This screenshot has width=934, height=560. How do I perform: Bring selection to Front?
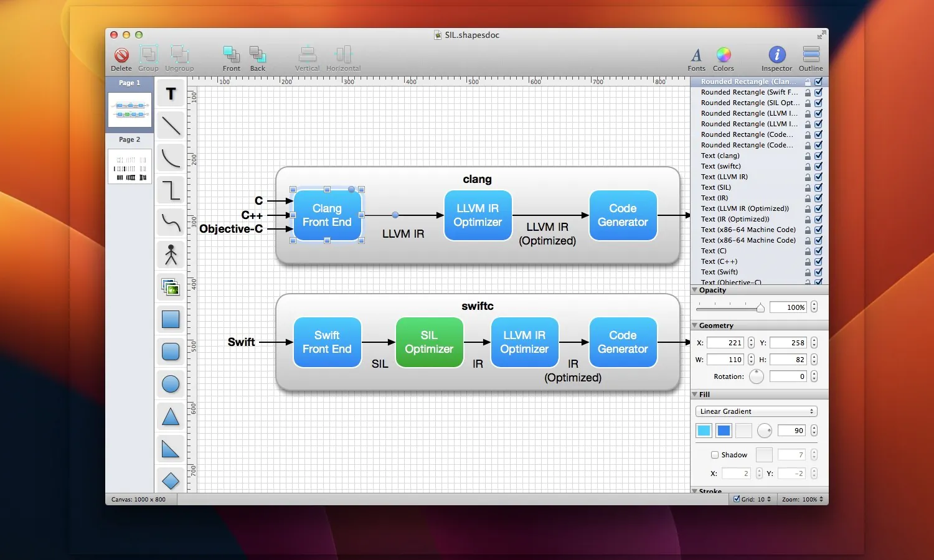click(x=231, y=59)
